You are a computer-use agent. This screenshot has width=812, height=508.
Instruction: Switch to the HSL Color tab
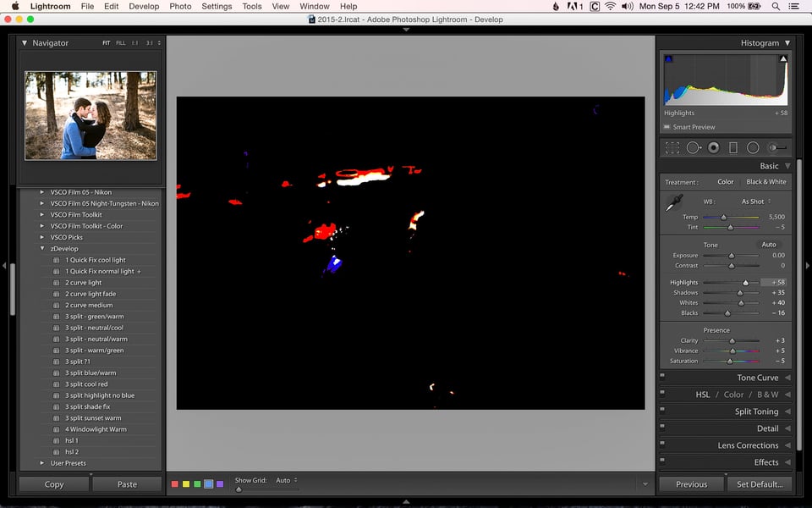click(x=733, y=395)
